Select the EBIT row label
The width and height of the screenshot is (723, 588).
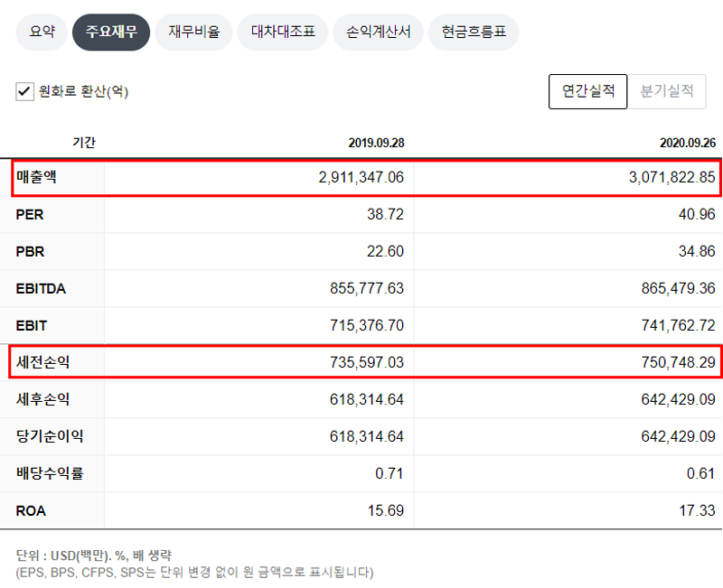click(x=32, y=326)
